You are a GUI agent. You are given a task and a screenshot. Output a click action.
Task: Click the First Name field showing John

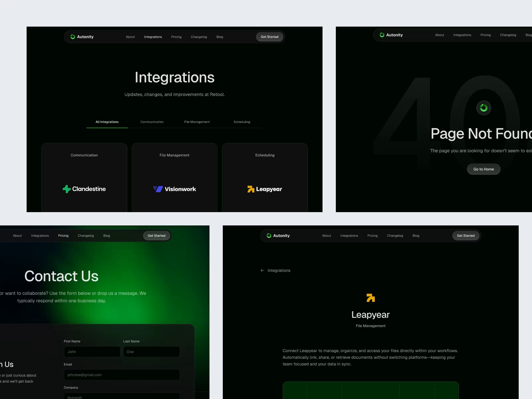point(92,351)
